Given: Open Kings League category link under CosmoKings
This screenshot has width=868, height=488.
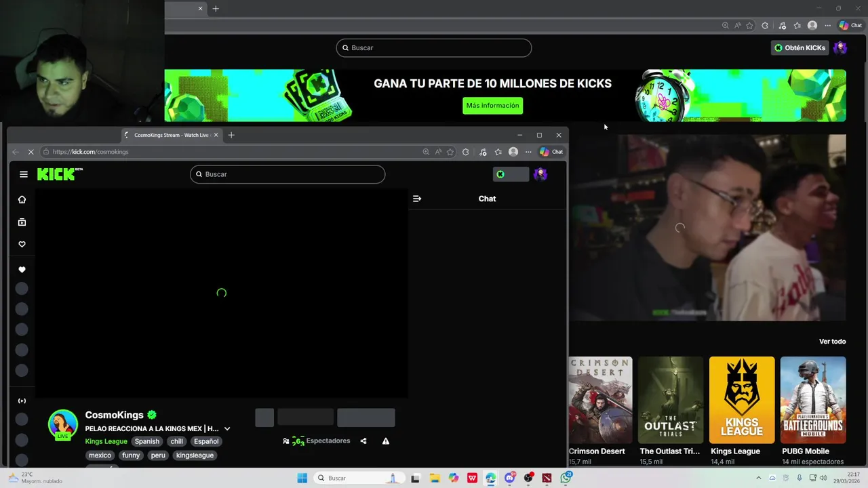Looking at the screenshot, I should pyautogui.click(x=106, y=441).
